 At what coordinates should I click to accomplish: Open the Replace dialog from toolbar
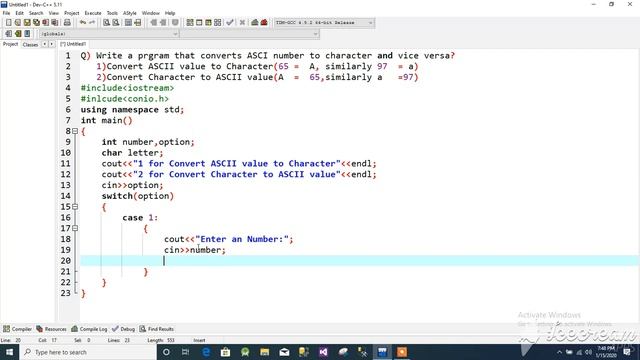click(116, 23)
